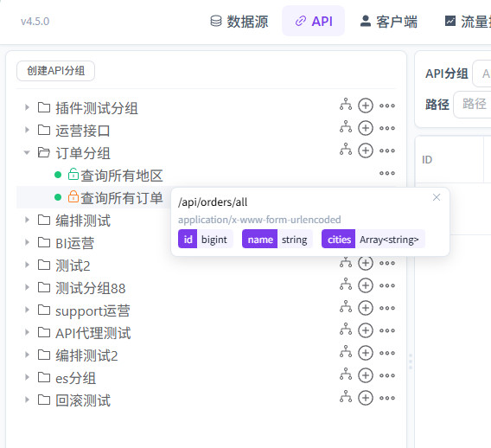491x448 pixels.
Task: Click the API分组 input field
Action: coord(481,74)
